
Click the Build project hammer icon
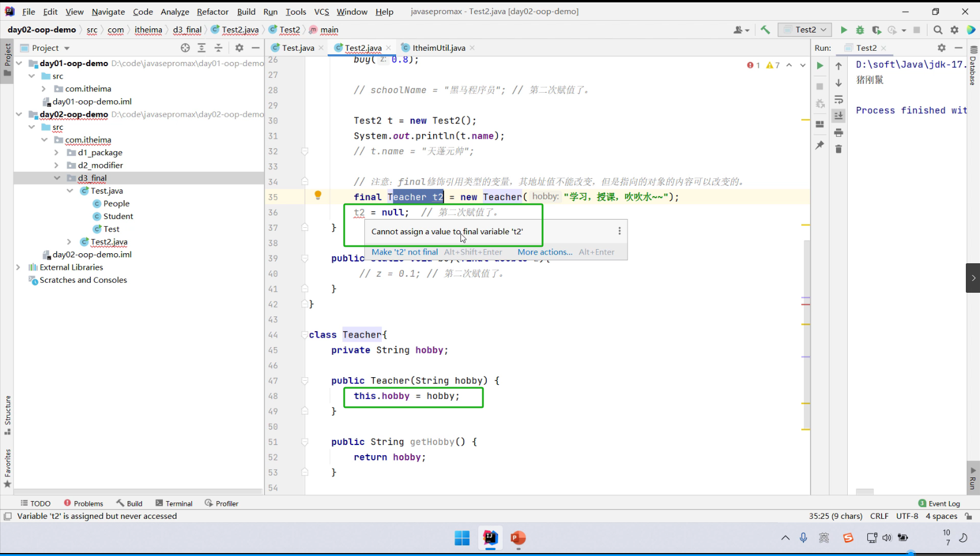[765, 30]
